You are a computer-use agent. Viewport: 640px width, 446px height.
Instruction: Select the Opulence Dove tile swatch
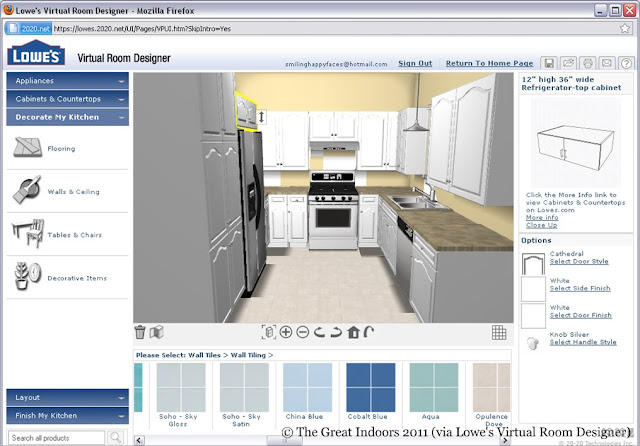(x=491, y=387)
